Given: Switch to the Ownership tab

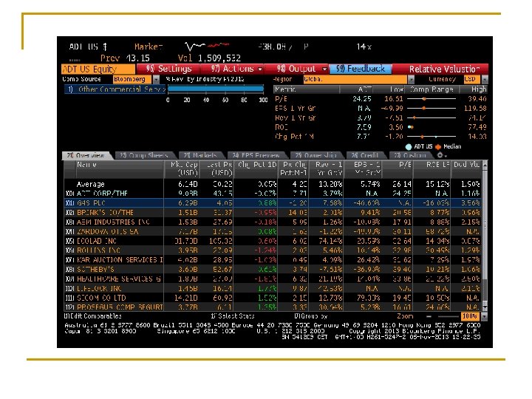Looking at the screenshot, I should click(316, 155).
